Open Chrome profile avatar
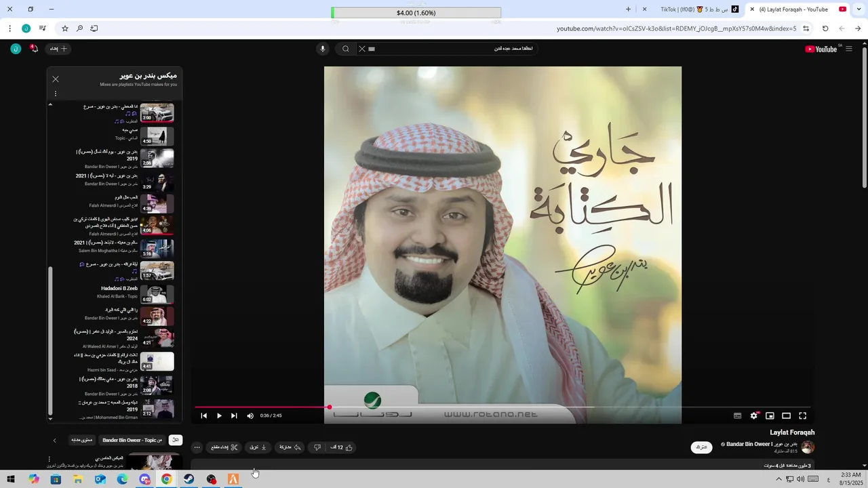 [x=26, y=28]
